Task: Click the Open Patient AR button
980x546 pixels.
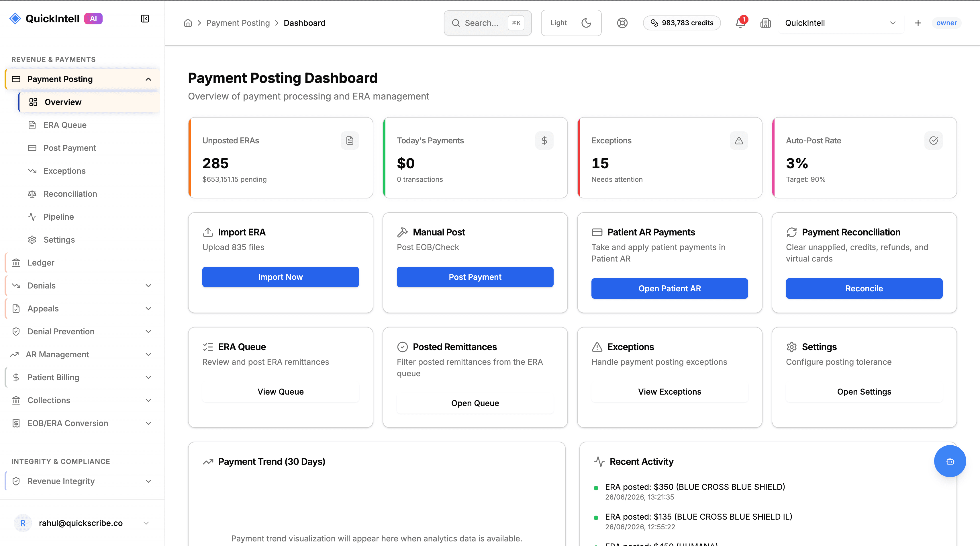Action: point(670,288)
